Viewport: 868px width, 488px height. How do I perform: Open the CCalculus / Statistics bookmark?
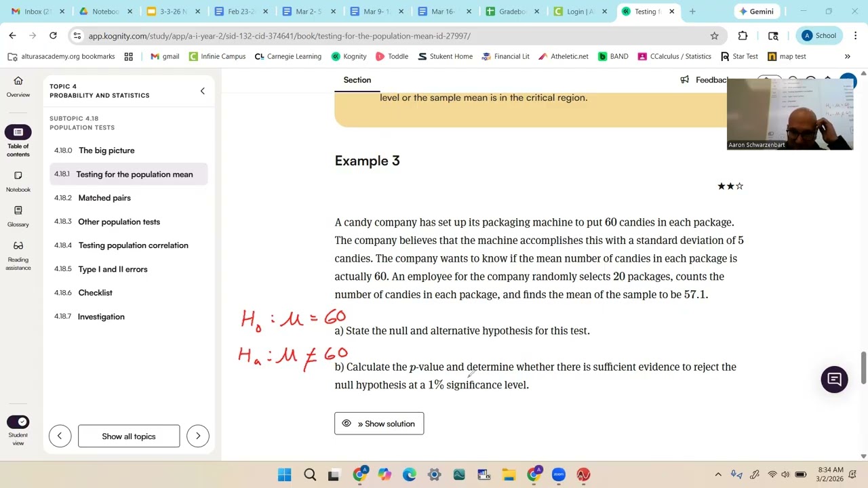[x=675, y=56]
